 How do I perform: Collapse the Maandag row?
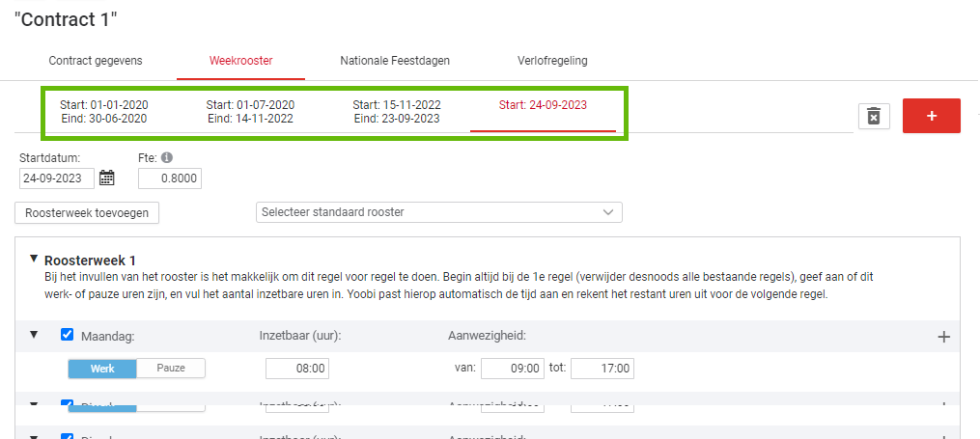tap(33, 335)
